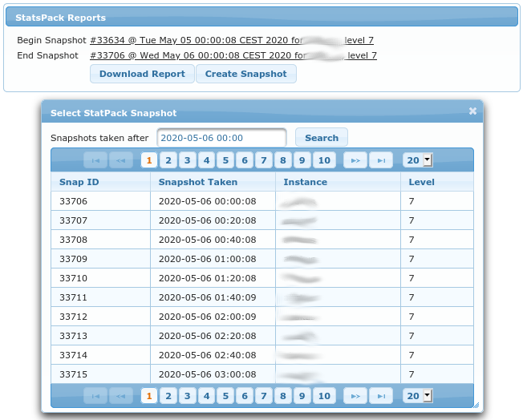Select snapshot row 33707

262,220
